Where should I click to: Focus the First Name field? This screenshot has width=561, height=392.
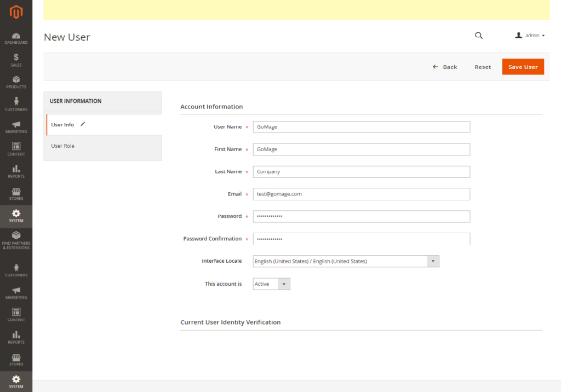(362, 149)
